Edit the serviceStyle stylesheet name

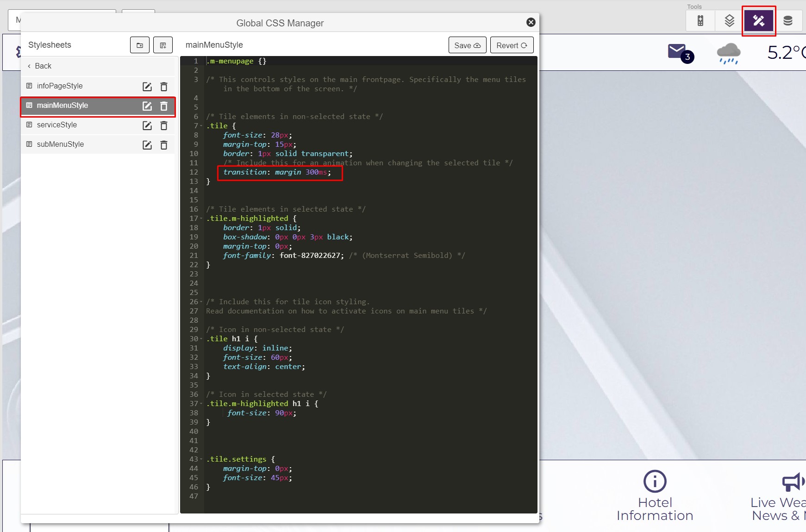pyautogui.click(x=147, y=125)
